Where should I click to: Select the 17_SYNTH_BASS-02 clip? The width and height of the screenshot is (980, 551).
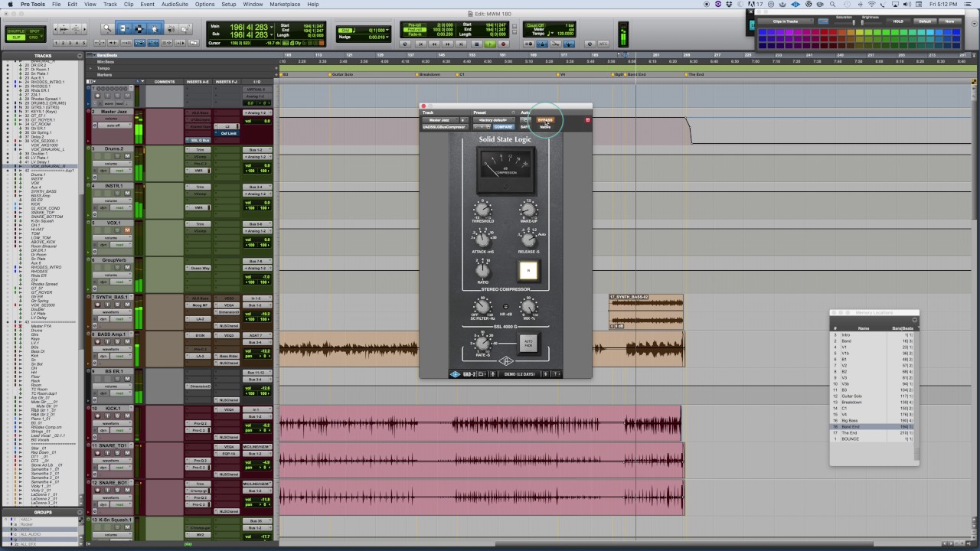tap(646, 313)
